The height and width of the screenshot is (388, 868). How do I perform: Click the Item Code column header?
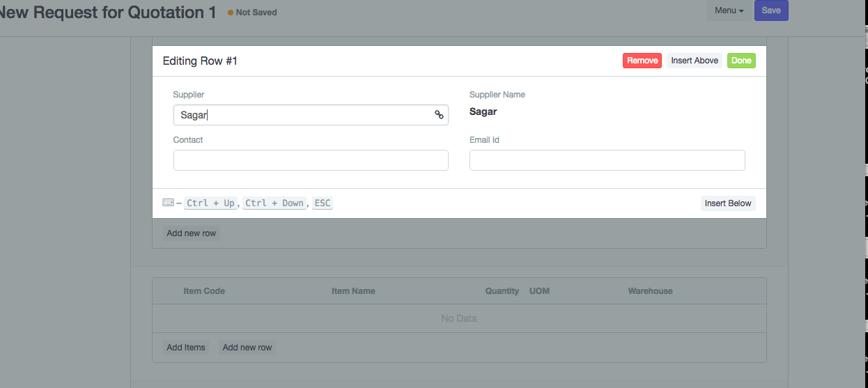(x=204, y=291)
